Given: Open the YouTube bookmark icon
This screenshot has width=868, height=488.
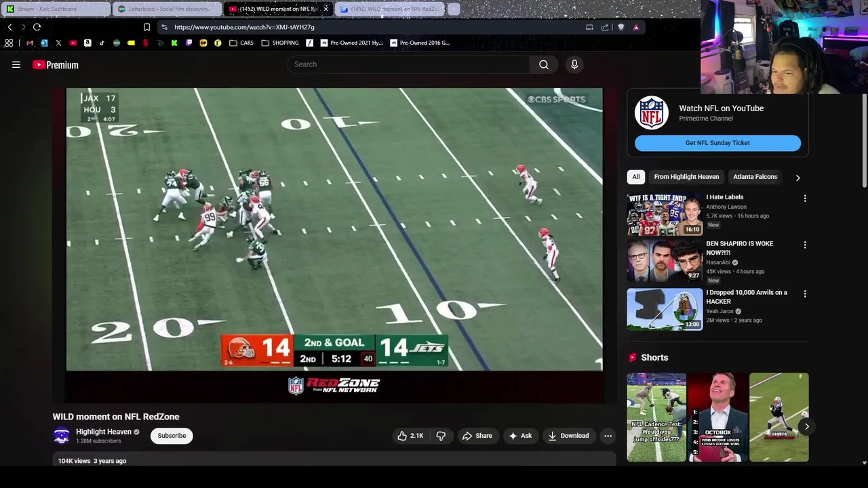Looking at the screenshot, I should [x=73, y=43].
